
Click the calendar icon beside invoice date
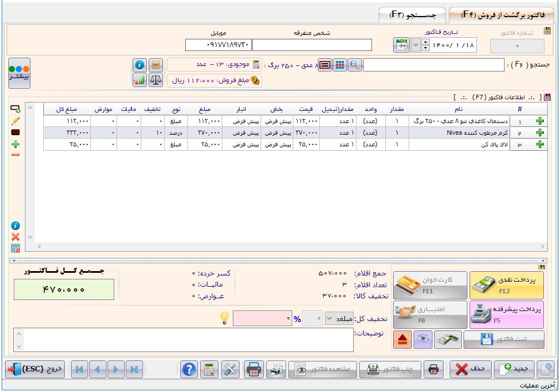pyautogui.click(x=401, y=45)
